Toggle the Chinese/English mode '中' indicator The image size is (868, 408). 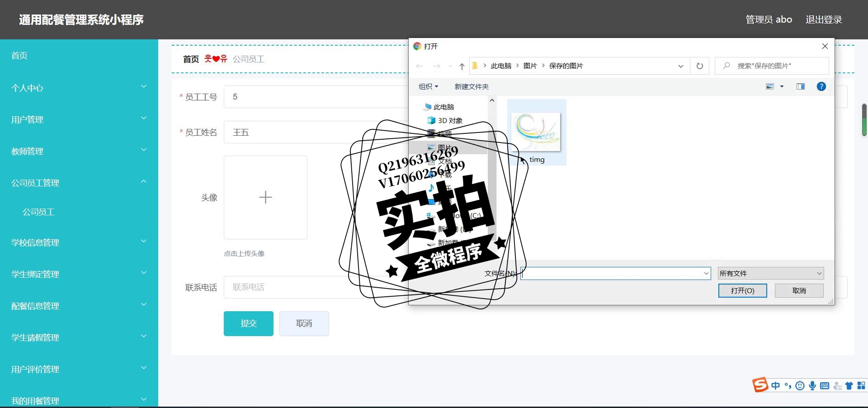(776, 386)
